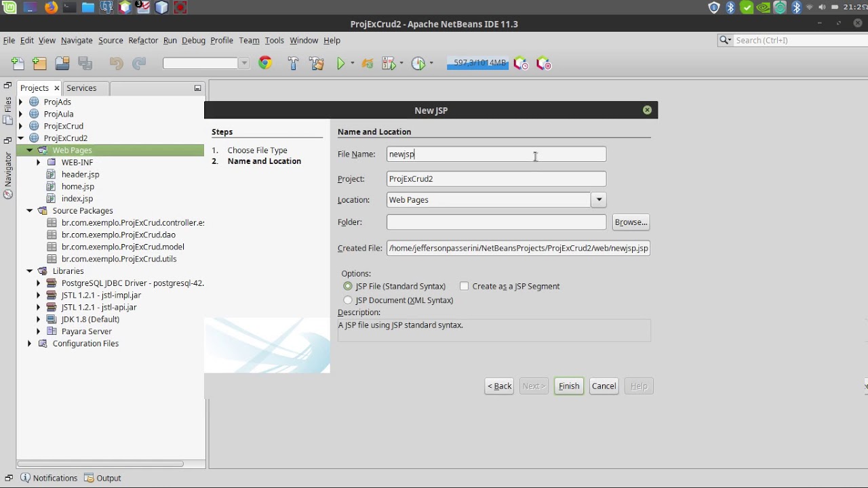868x488 pixels.
Task: Click the Output window icon at bottom
Action: 89,478
